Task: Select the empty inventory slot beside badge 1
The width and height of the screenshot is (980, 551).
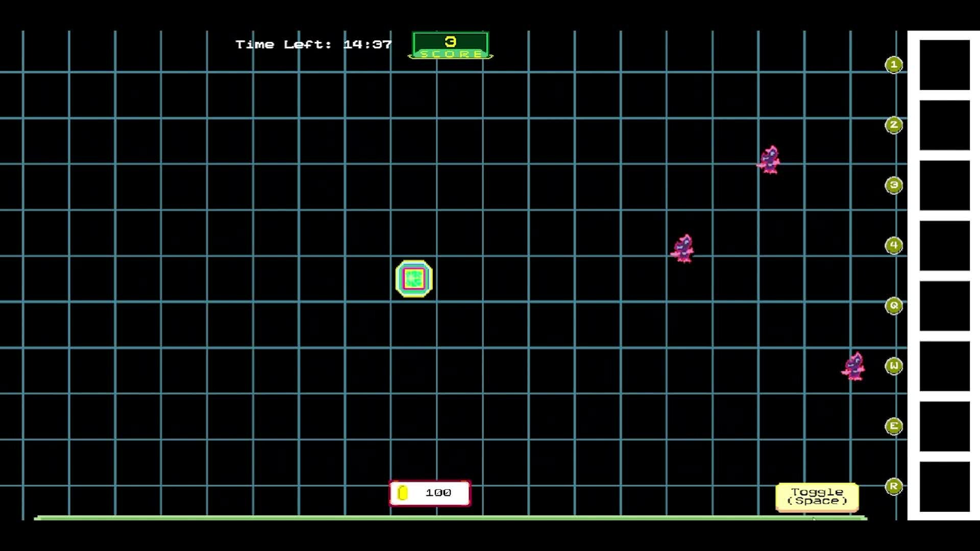Action: [944, 65]
